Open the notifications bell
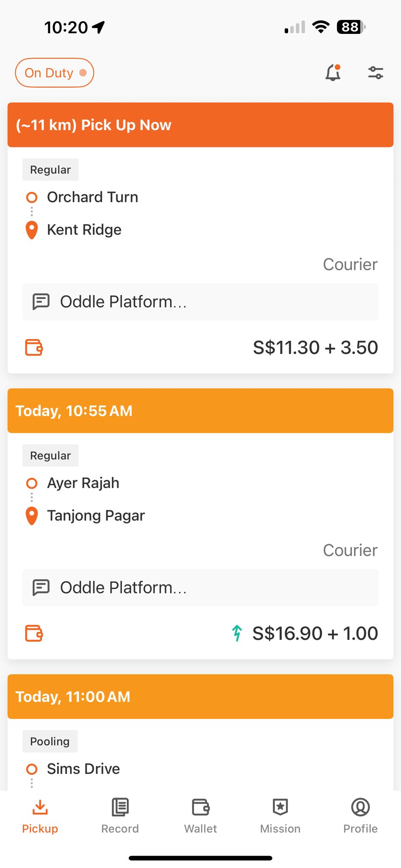Viewport: 401px width, 868px height. (333, 73)
